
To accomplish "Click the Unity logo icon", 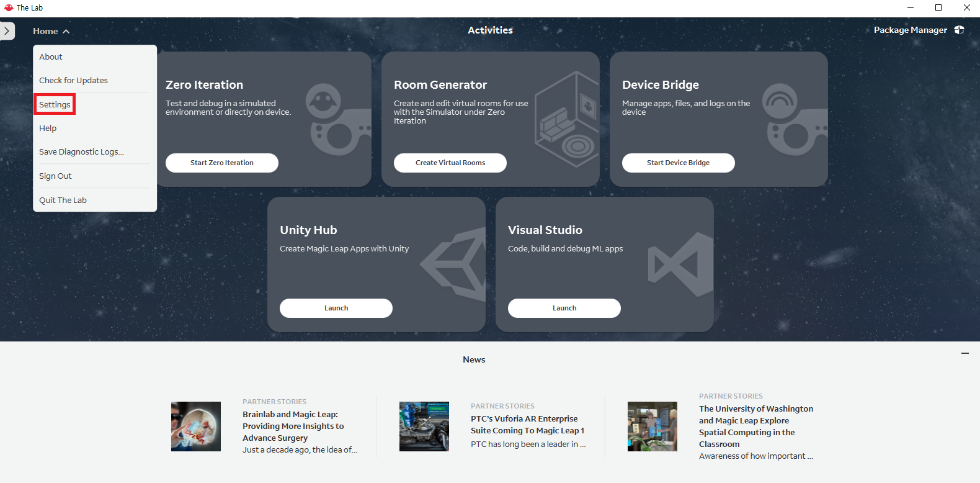I will click(453, 264).
